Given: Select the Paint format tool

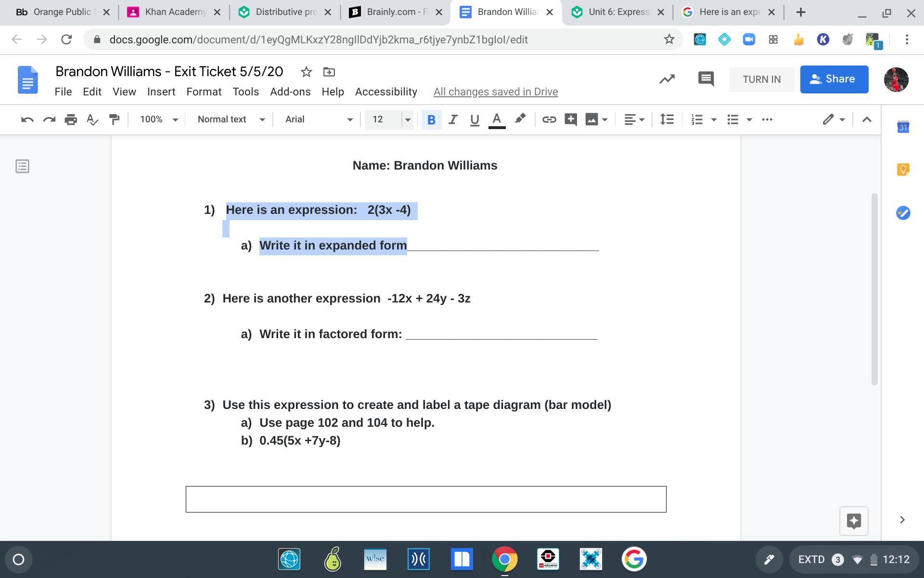Looking at the screenshot, I should (x=114, y=119).
